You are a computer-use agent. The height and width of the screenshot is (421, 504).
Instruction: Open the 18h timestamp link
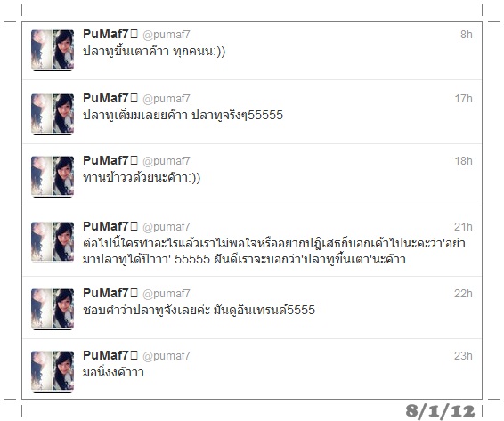[x=464, y=161]
